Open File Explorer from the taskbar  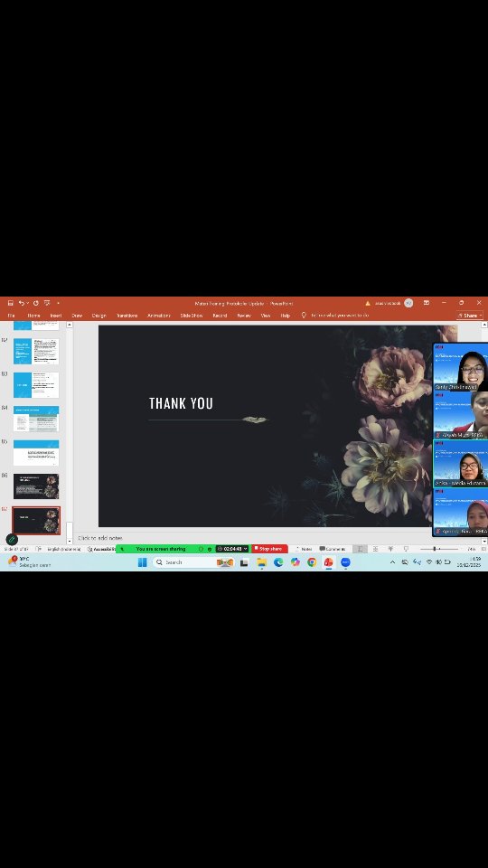tap(262, 562)
